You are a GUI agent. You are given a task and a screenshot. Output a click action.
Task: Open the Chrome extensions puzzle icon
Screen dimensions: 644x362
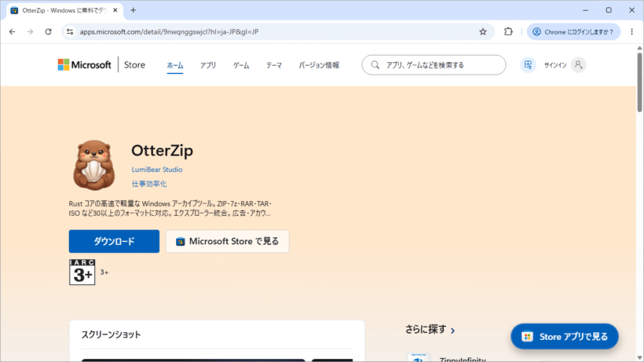coord(508,31)
